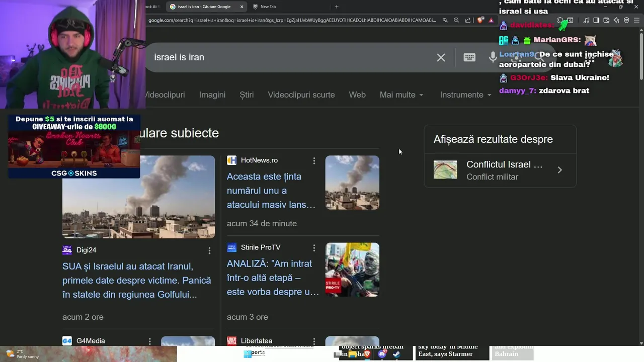Open the Leo AI sparkle icon
Screen dimensions: 644x362
616,20
